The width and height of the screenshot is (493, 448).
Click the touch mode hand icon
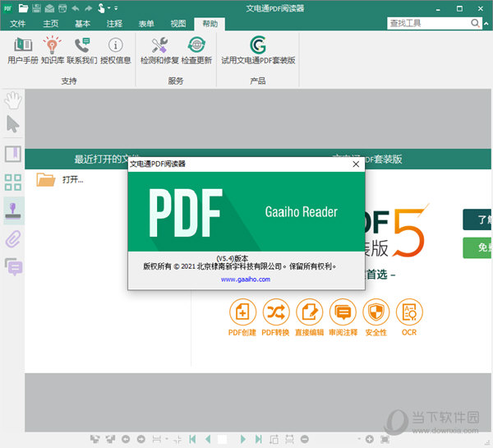pos(101,8)
